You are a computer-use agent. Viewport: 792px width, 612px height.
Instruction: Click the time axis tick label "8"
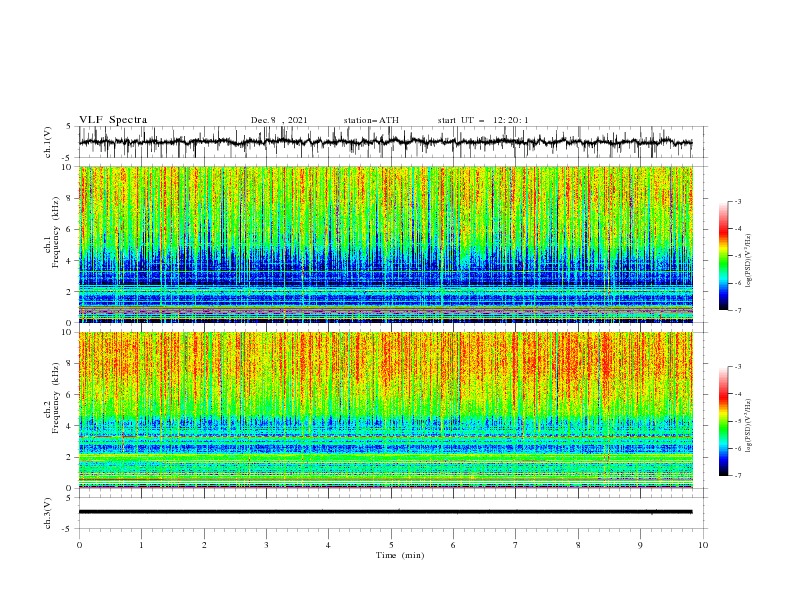pyautogui.click(x=578, y=545)
